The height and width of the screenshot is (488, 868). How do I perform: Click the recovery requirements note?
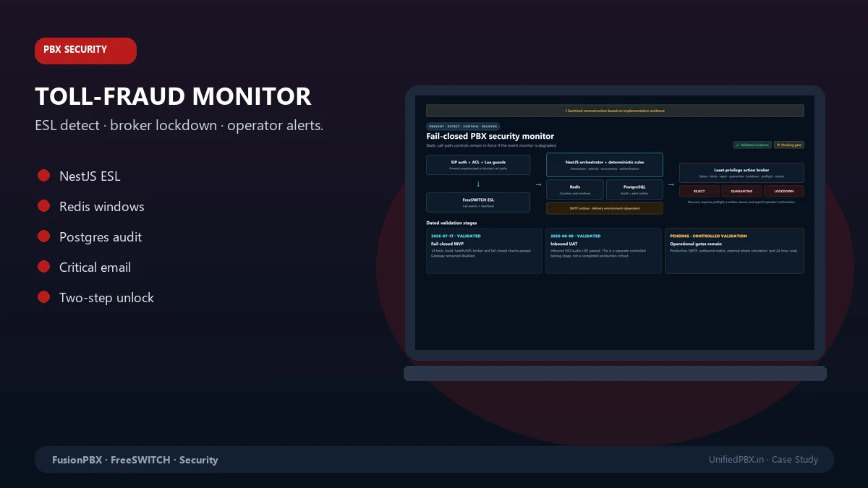coord(741,202)
